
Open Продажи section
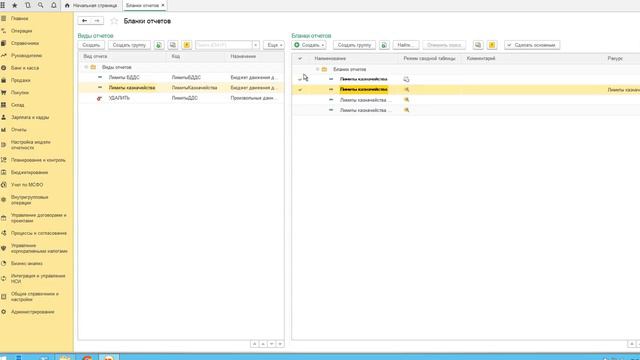(21, 80)
